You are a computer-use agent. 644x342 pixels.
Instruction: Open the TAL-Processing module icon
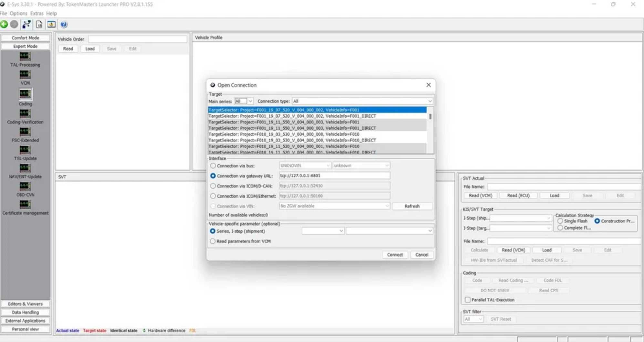(25, 57)
